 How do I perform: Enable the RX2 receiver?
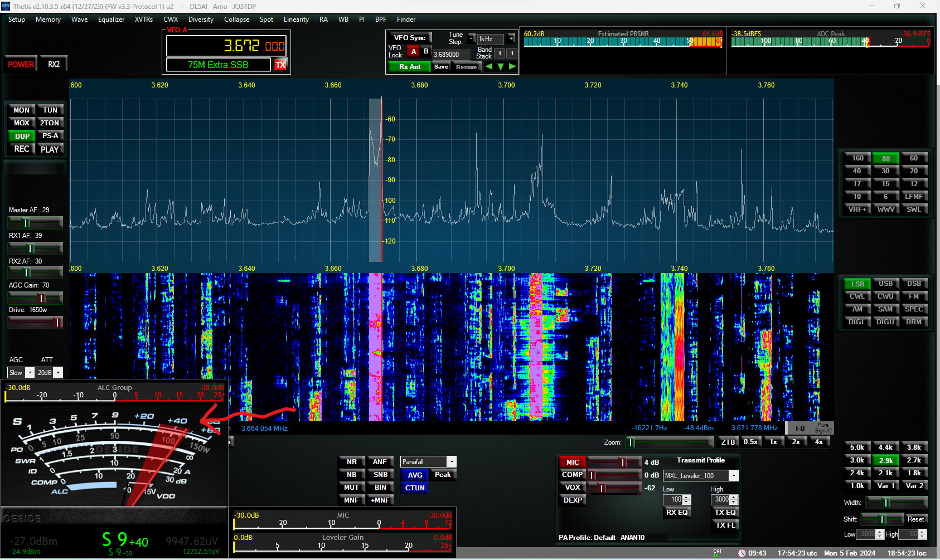54,64
